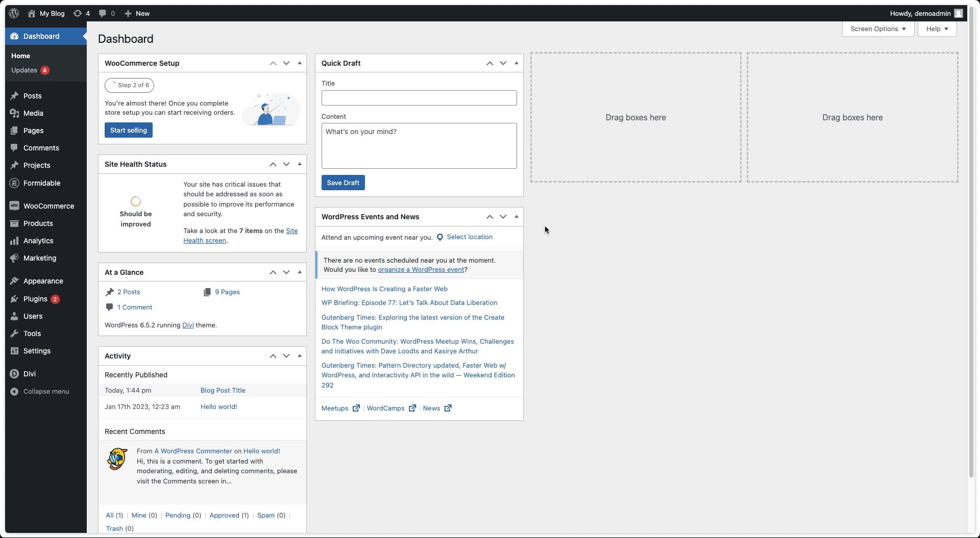Open the New menu in the admin bar
The width and height of the screenshot is (980, 538).
[137, 13]
